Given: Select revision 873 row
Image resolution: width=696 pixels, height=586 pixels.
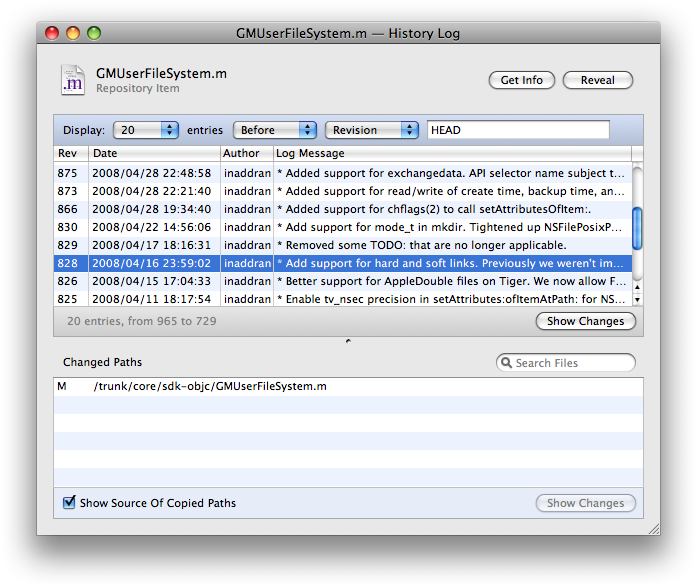Looking at the screenshot, I should pos(343,191).
